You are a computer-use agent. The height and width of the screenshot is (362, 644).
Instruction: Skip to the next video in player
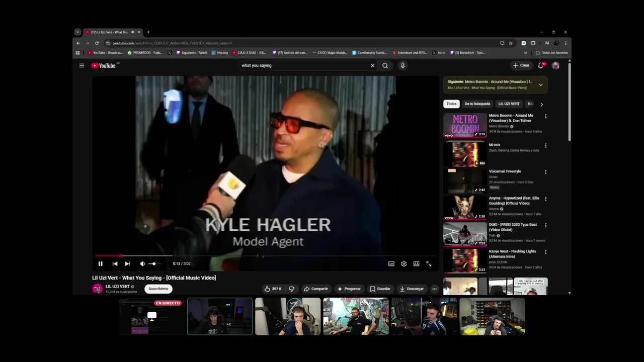coord(127,263)
